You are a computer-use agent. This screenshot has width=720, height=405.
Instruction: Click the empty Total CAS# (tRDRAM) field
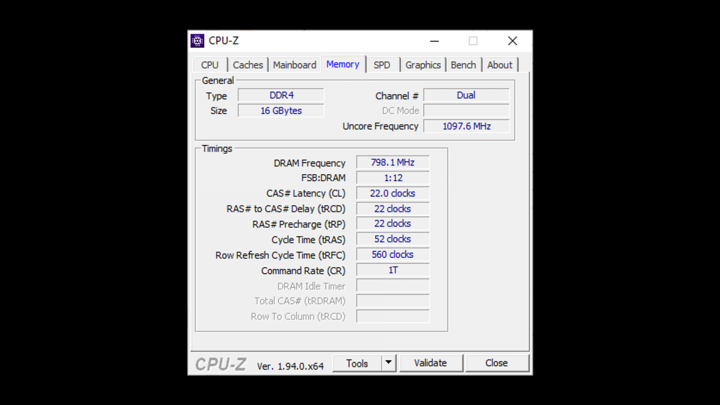[x=393, y=301]
